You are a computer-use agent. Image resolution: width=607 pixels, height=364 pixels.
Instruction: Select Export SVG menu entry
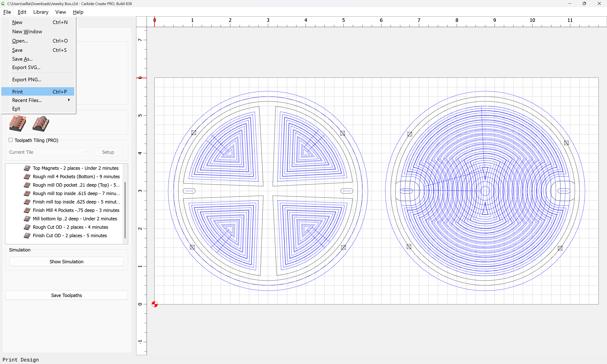pyautogui.click(x=26, y=67)
